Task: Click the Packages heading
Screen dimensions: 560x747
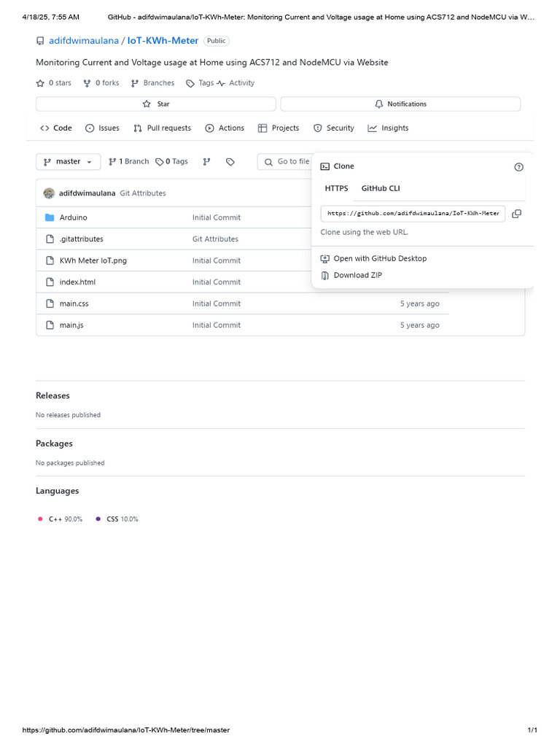Action: (x=54, y=444)
